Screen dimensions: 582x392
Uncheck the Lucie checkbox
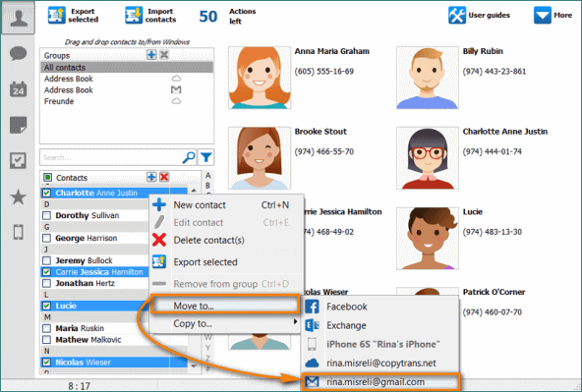[x=47, y=306]
